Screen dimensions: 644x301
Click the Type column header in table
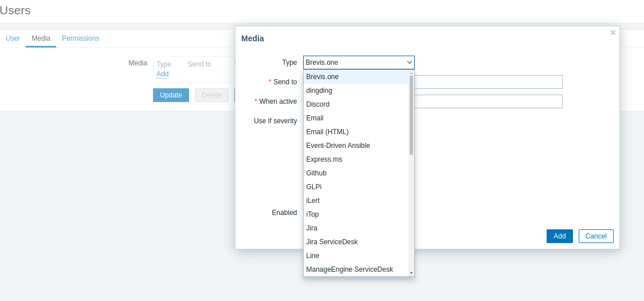(164, 64)
